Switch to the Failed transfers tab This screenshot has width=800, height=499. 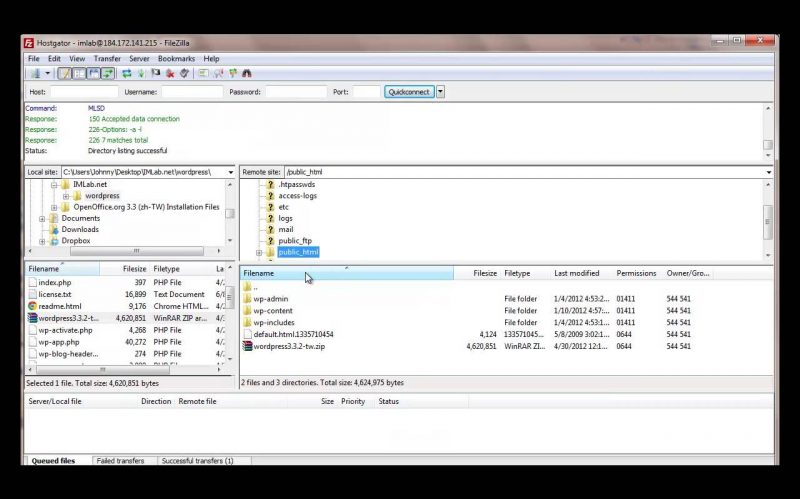120,461
